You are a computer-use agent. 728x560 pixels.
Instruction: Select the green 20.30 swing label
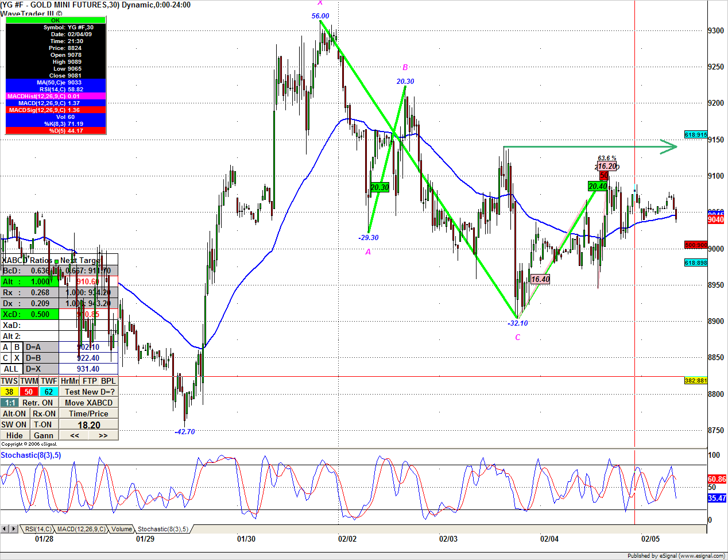(380, 187)
